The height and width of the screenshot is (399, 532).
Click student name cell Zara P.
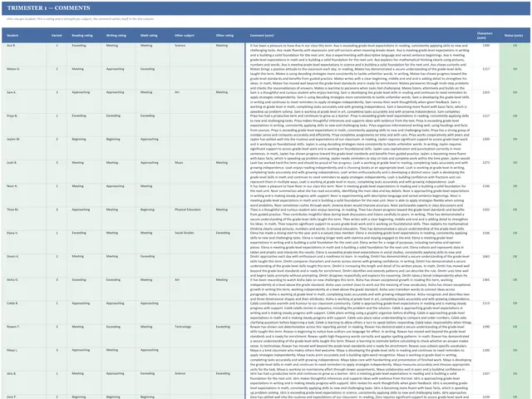pyautogui.click(x=24, y=397)
